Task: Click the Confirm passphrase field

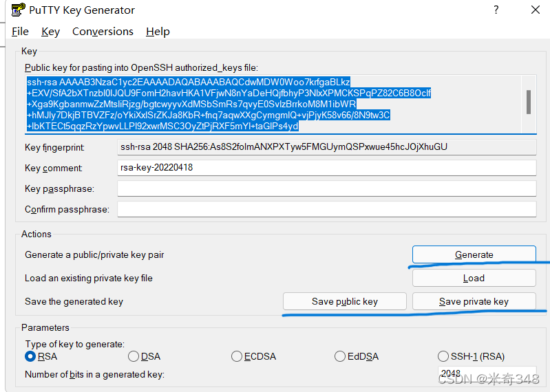Action: pyautogui.click(x=326, y=209)
